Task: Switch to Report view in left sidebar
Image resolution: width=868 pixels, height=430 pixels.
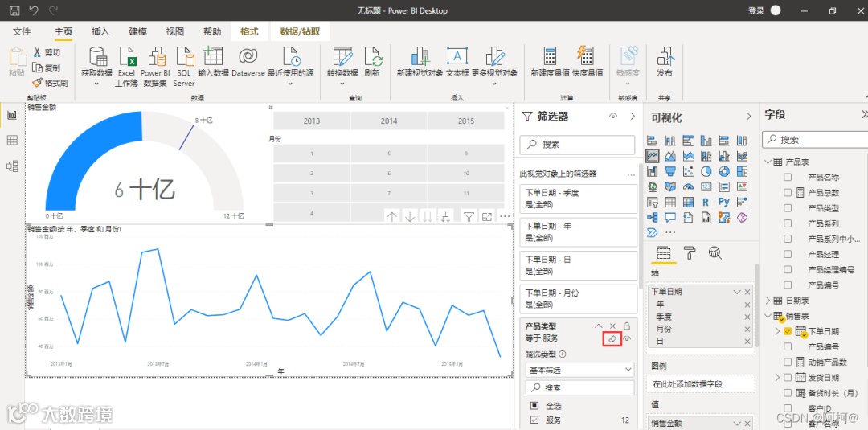Action: 12,116
